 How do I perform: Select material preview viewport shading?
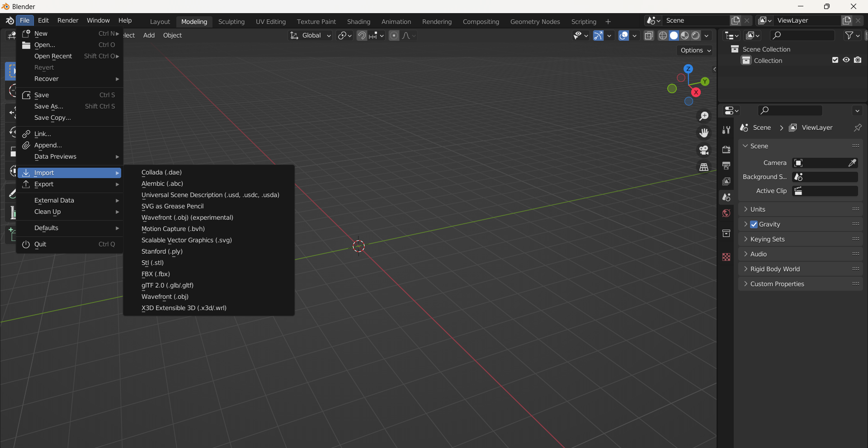pos(685,36)
